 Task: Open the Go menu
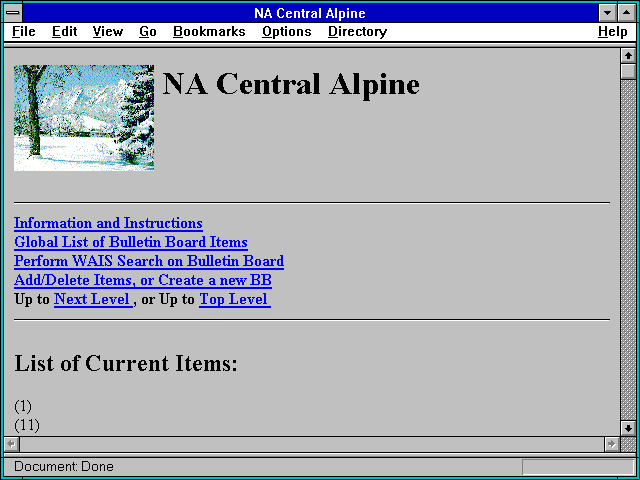147,32
